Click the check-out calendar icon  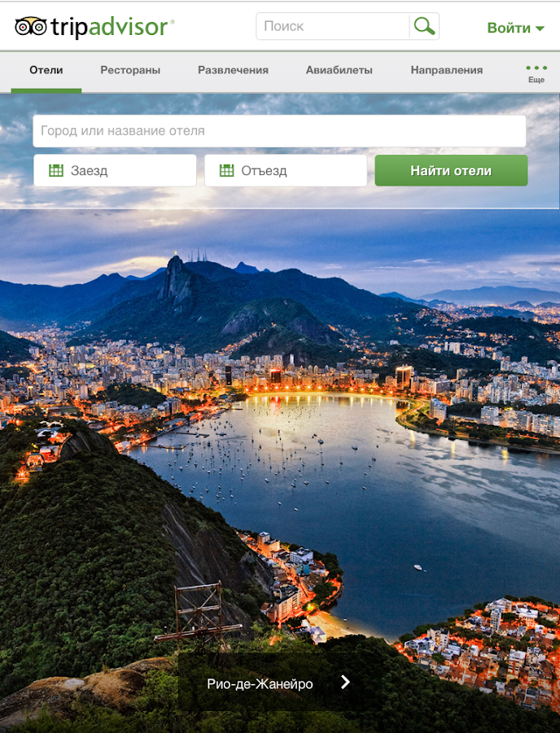pos(226,170)
